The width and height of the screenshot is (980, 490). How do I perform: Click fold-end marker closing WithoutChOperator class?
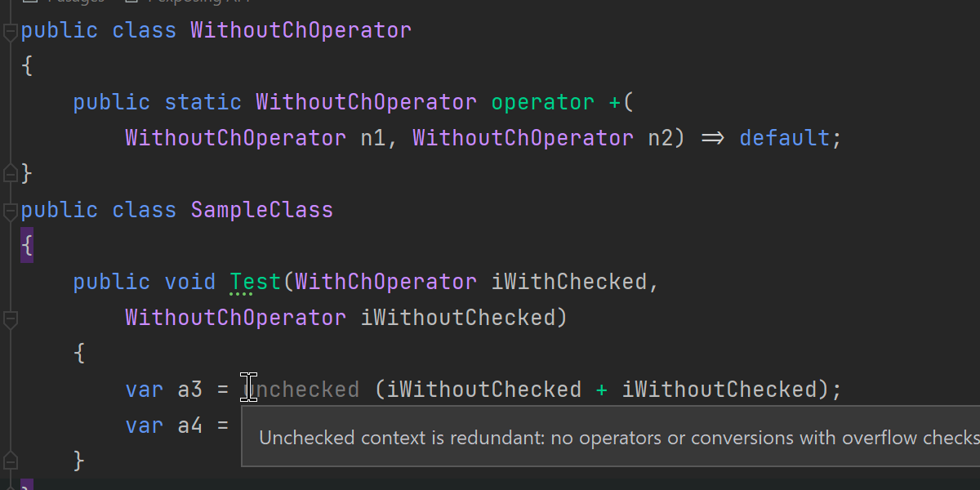tap(9, 173)
